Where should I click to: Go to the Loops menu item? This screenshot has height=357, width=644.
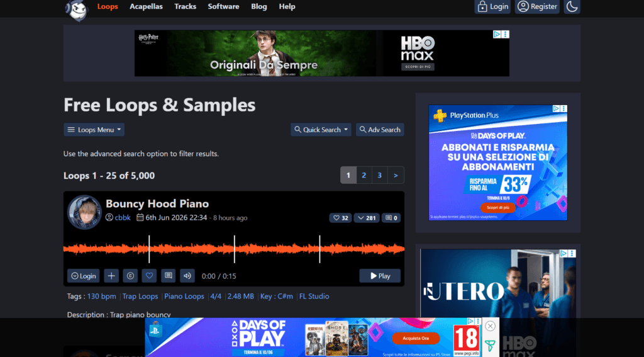coord(108,6)
